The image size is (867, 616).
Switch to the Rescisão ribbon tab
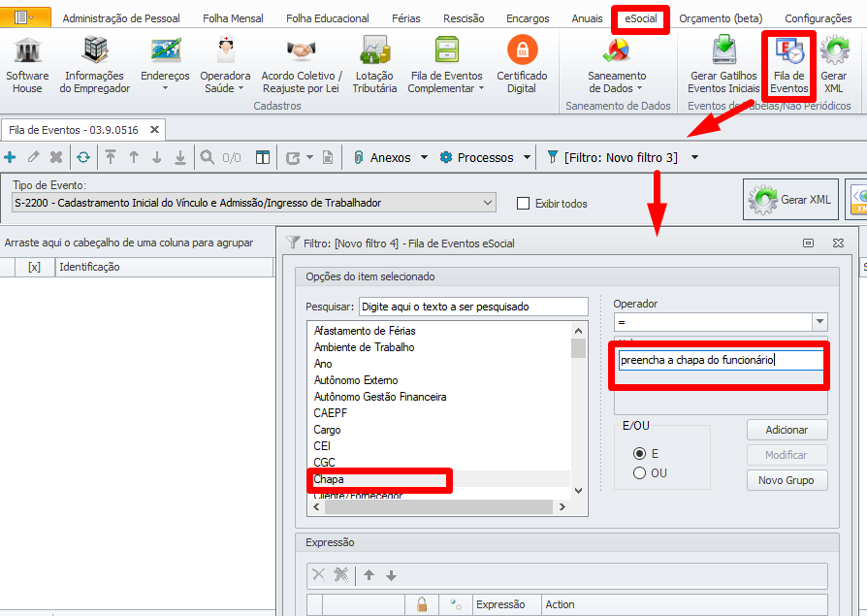click(x=464, y=18)
